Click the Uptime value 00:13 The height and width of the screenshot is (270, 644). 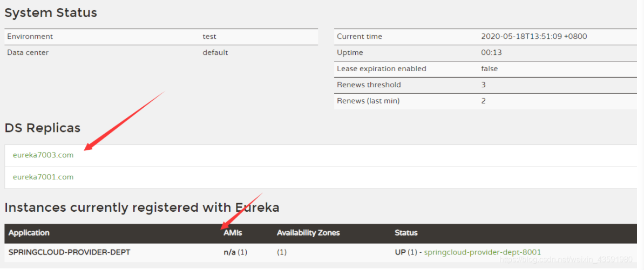pyautogui.click(x=491, y=53)
